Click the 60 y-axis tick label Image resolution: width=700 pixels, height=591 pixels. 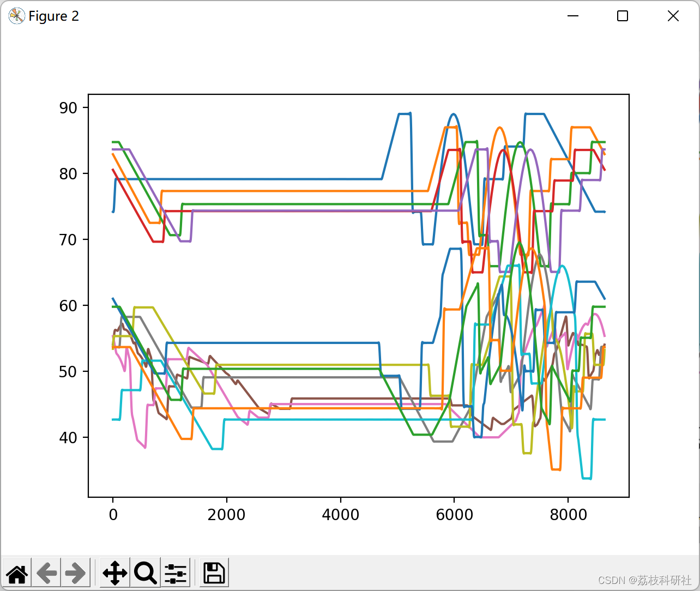68,306
